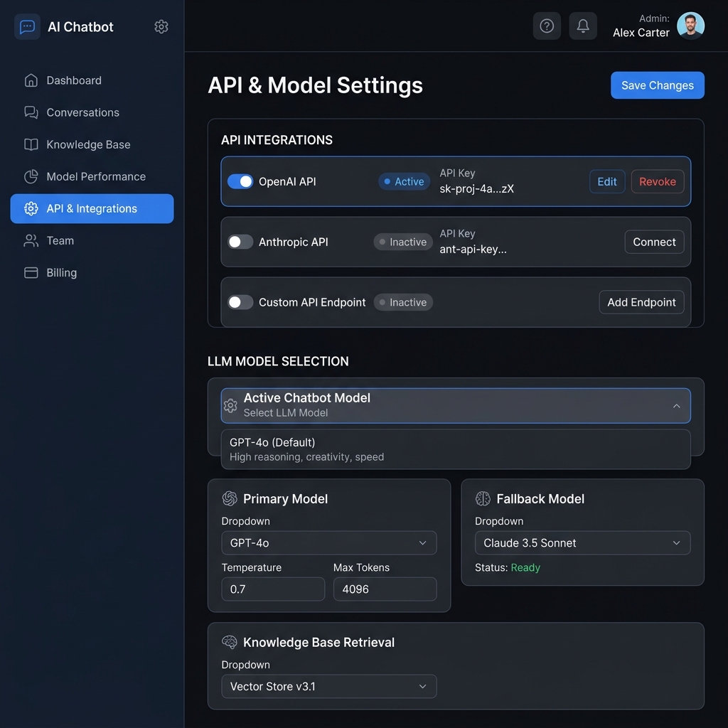This screenshot has width=728, height=728.
Task: Click the OpenAI Active status badge
Action: coord(404,181)
